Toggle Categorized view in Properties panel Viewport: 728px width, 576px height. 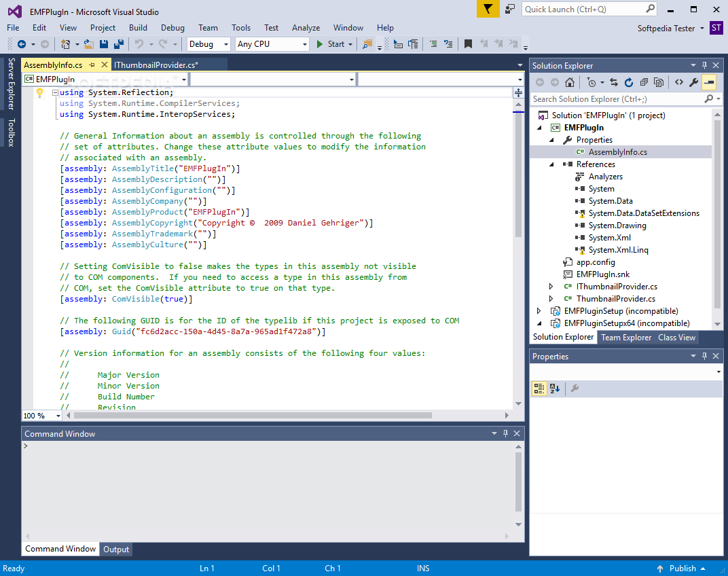tap(539, 389)
